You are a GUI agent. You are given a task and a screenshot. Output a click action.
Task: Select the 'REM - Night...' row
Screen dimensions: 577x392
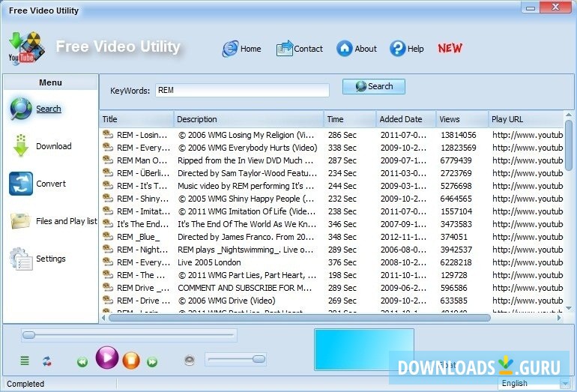333,250
